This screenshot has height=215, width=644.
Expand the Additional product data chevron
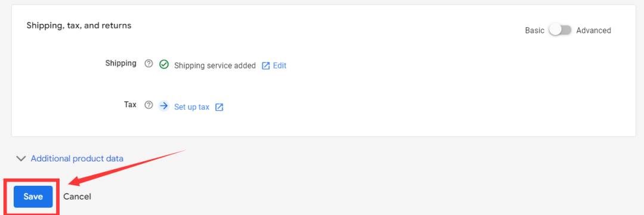(20, 158)
